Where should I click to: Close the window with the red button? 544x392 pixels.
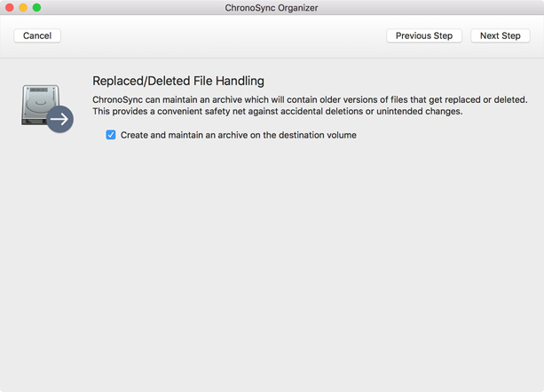(10, 7)
